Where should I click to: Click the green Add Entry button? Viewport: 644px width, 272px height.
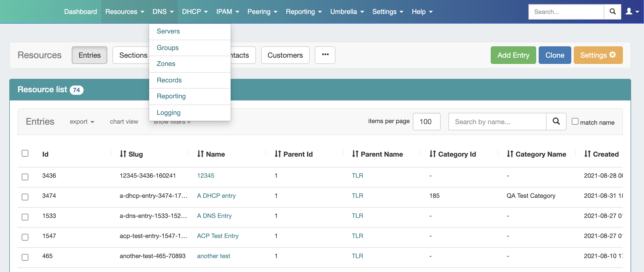(x=513, y=55)
